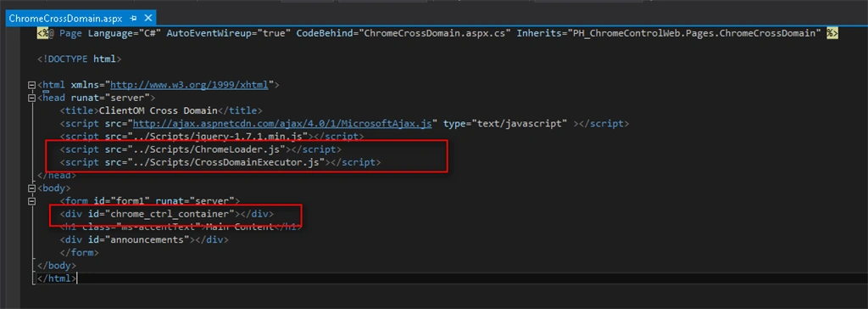
Task: Pin the ChromeCrossDomain.aspx tab
Action: 133,19
